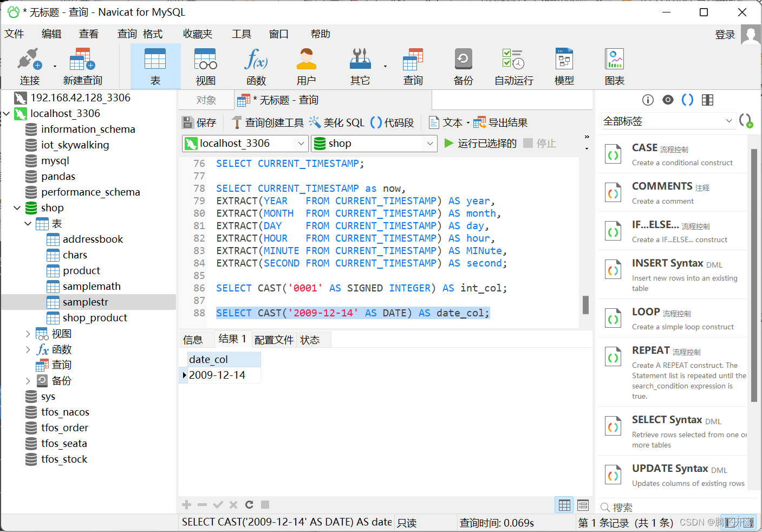Expand the 视图 node in shop
762x532 pixels.
[x=28, y=334]
